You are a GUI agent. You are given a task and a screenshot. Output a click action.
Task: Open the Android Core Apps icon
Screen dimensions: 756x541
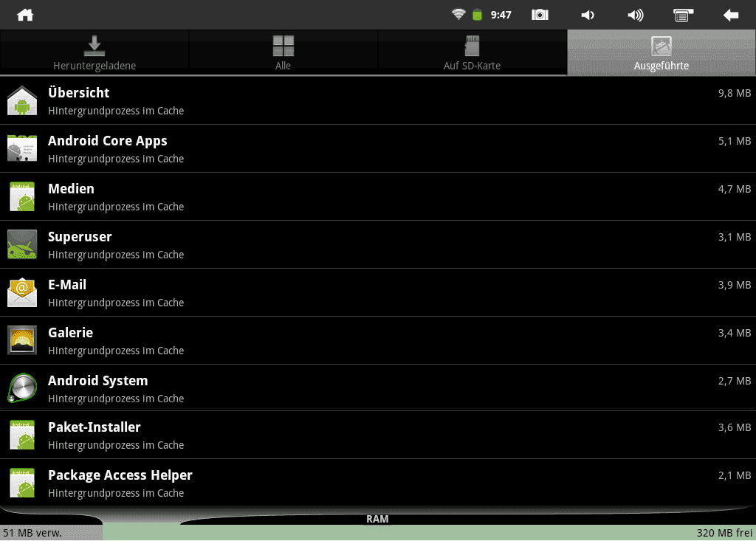click(22, 148)
